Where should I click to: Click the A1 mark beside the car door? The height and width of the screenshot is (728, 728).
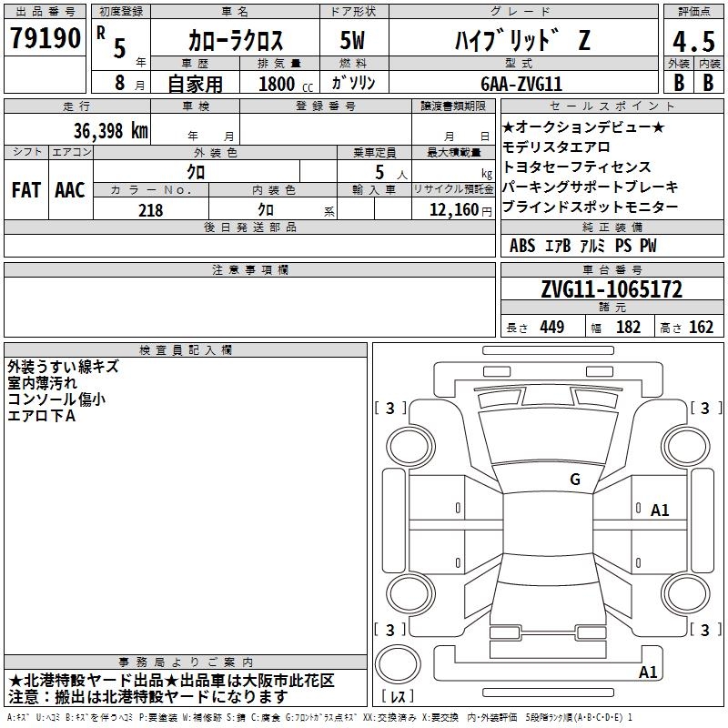click(x=660, y=511)
